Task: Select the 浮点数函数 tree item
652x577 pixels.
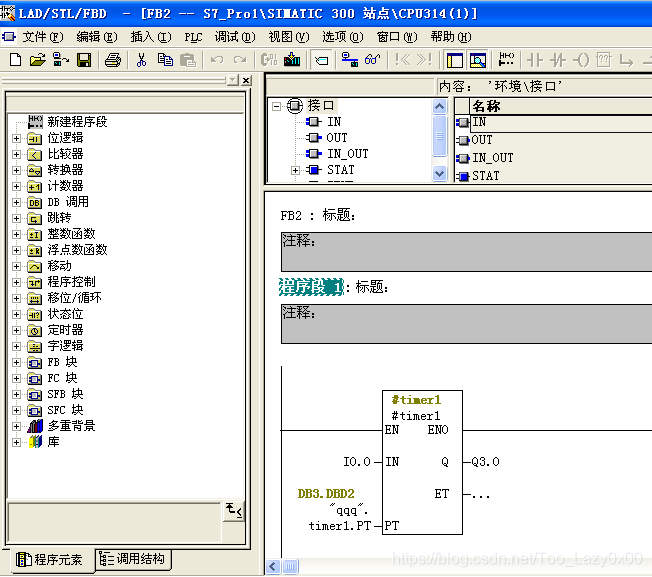Action: [77, 250]
